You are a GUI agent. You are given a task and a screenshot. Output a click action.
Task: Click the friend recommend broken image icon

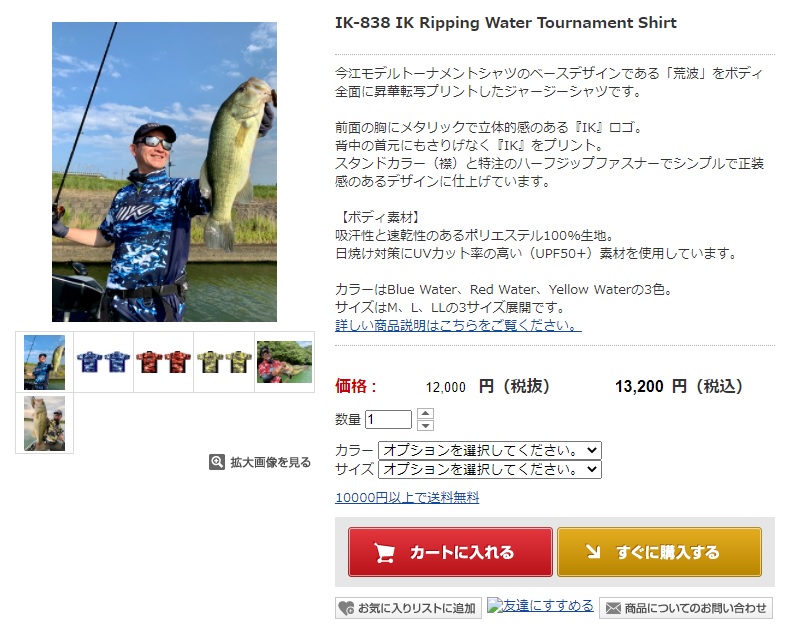494,605
